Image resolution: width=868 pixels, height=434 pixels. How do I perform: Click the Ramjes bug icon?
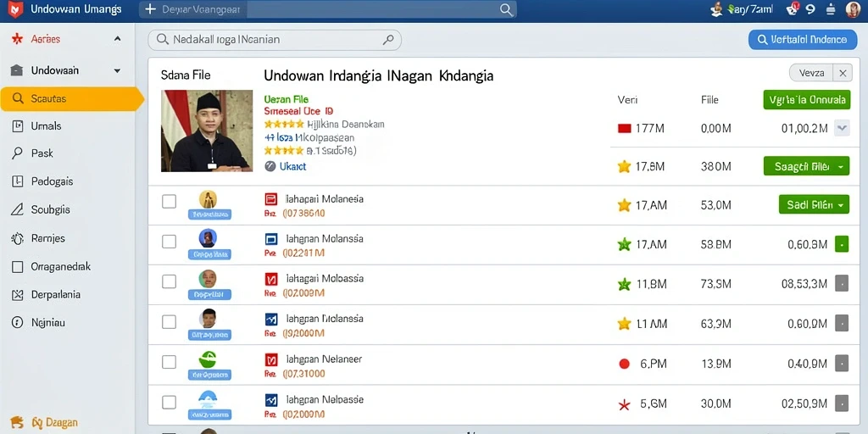[17, 238]
